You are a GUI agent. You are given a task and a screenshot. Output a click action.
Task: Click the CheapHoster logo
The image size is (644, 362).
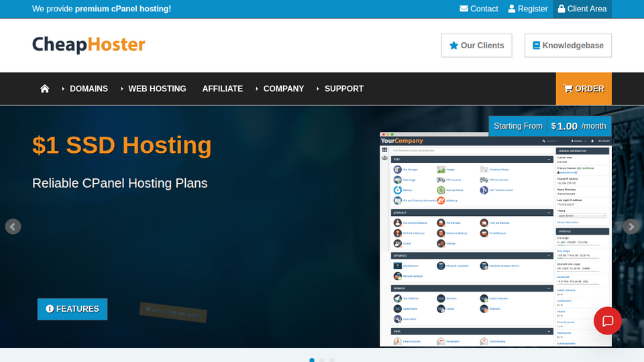(x=89, y=45)
